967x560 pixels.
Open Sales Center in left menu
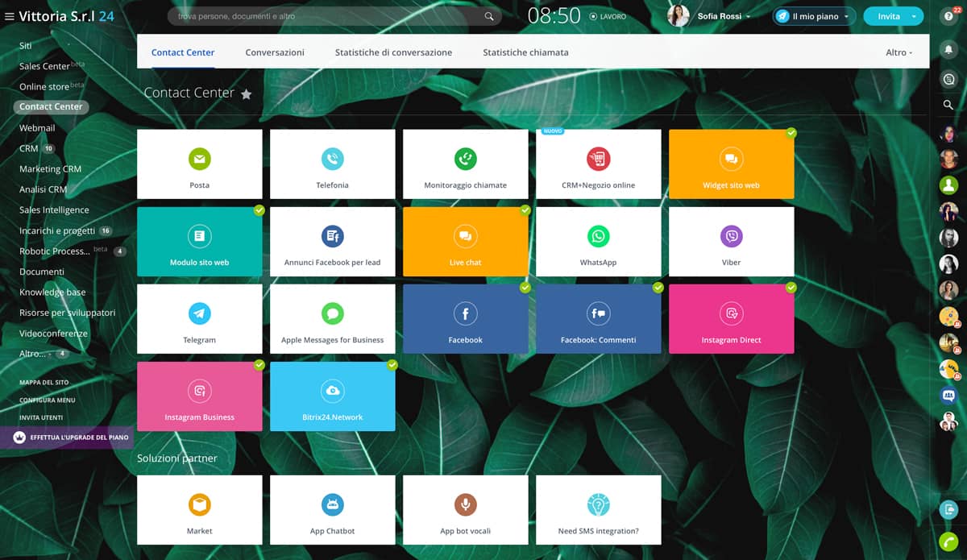44,66
